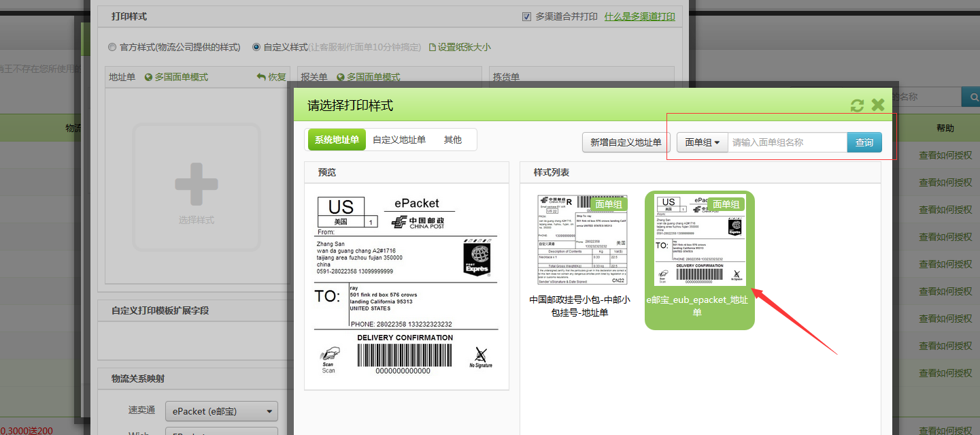Screen dimensions: 980x435
Task: Click the 中国邮政挂号小包-中邮小包挂号-地址单 caption
Action: (579, 306)
